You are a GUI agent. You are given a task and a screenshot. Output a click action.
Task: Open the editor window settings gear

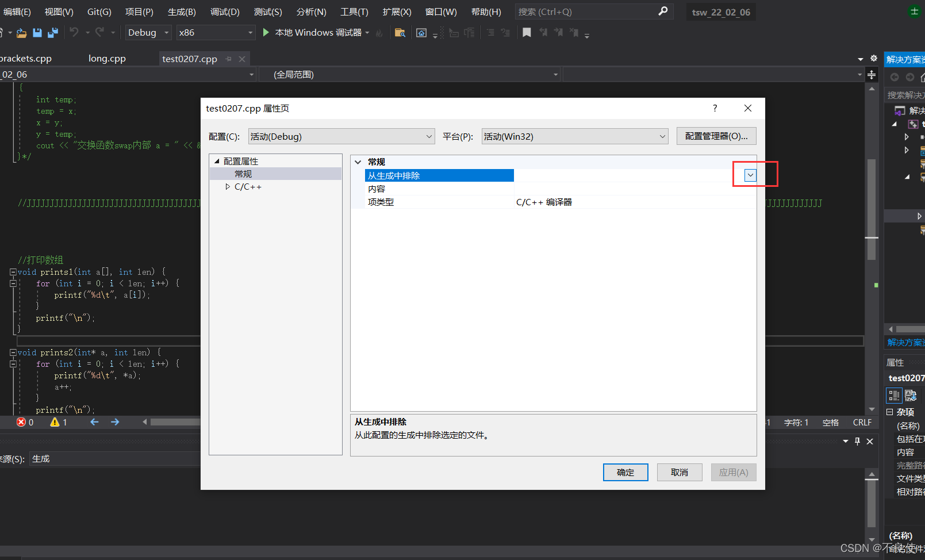[874, 59]
